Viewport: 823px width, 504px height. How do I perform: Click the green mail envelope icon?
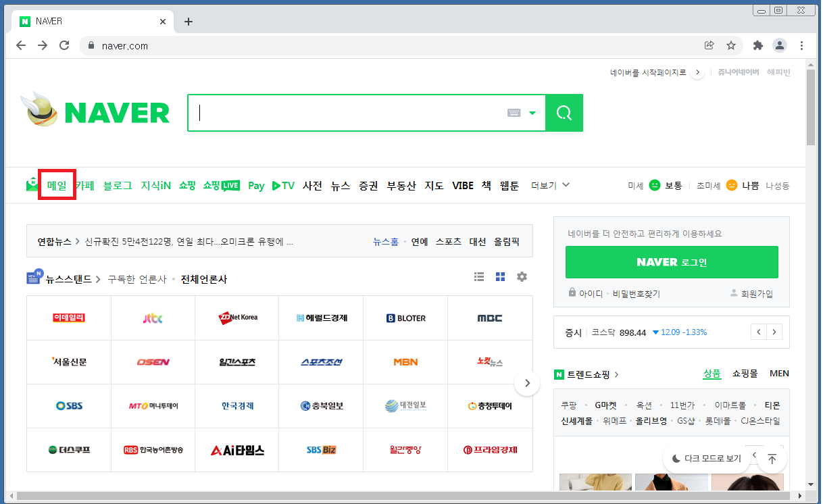pyautogui.click(x=32, y=184)
